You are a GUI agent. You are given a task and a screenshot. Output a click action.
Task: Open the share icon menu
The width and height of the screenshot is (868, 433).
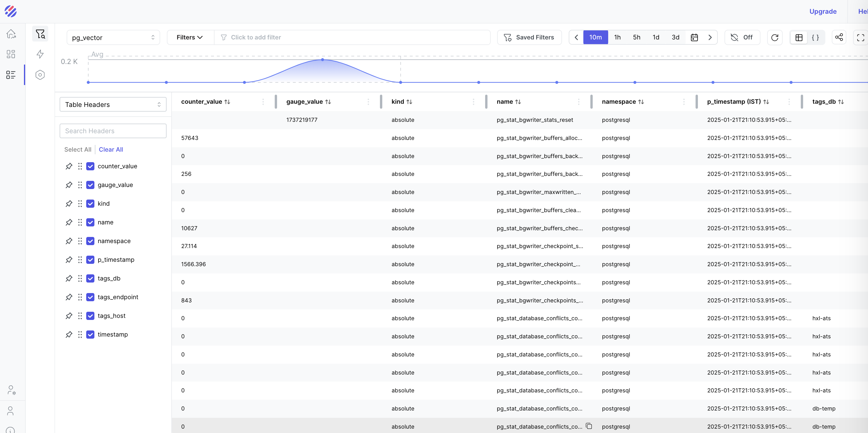[839, 37]
